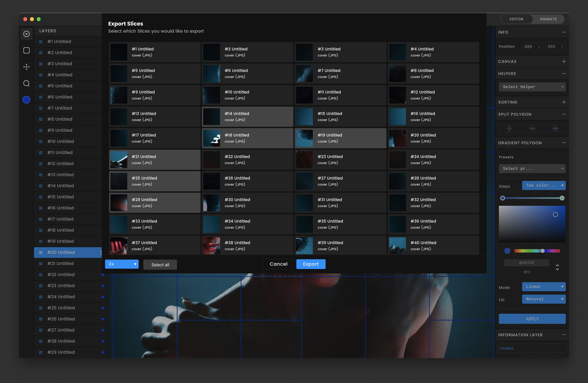Viewport: 588px width, 383px height.
Task: Expand the Canvas section plus icon
Action: (x=564, y=61)
